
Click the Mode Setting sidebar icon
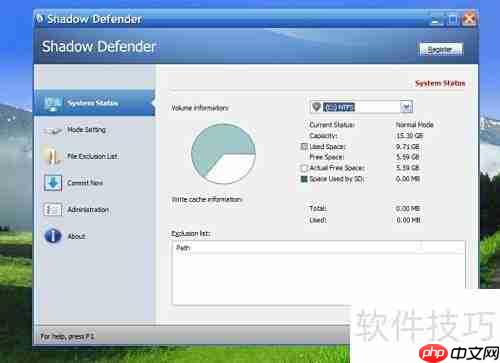pyautogui.click(x=53, y=131)
